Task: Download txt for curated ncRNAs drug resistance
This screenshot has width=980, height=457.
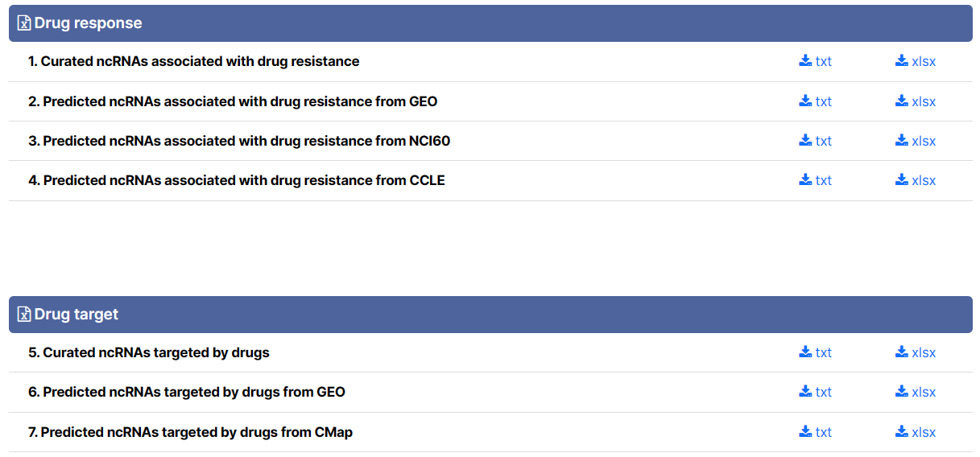Action: pyautogui.click(x=815, y=61)
